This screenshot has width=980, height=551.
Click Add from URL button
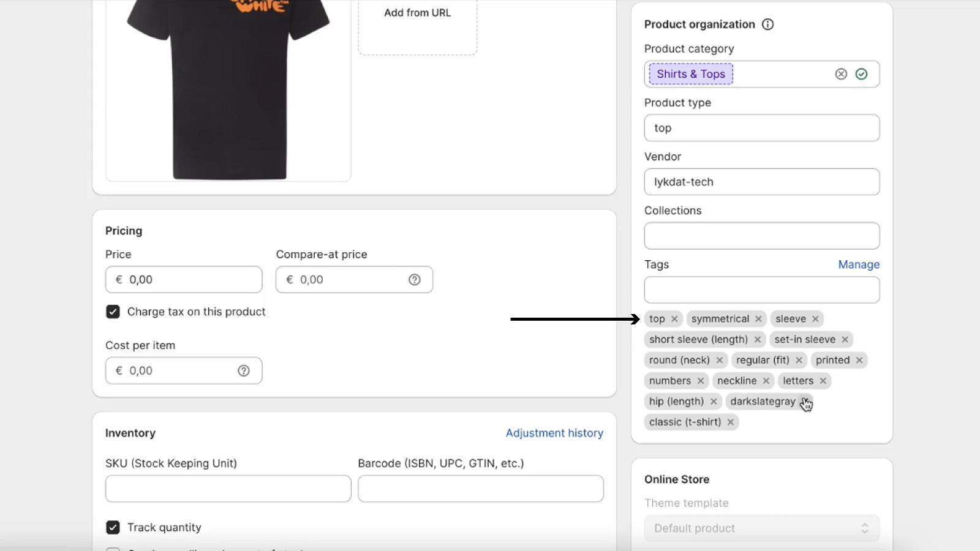[x=417, y=13]
